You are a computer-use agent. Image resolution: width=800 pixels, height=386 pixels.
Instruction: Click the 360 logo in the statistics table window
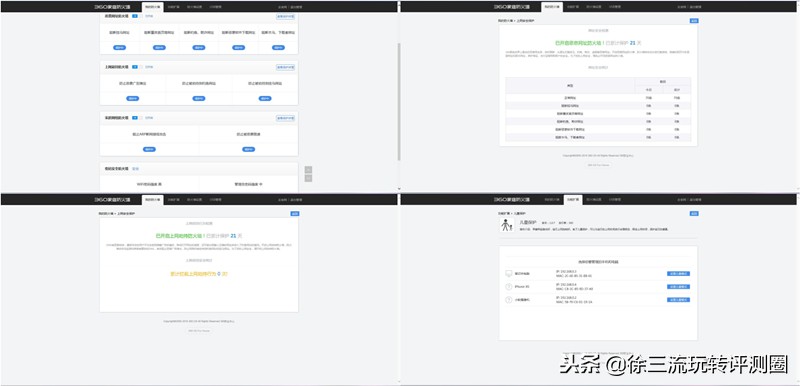tap(512, 7)
